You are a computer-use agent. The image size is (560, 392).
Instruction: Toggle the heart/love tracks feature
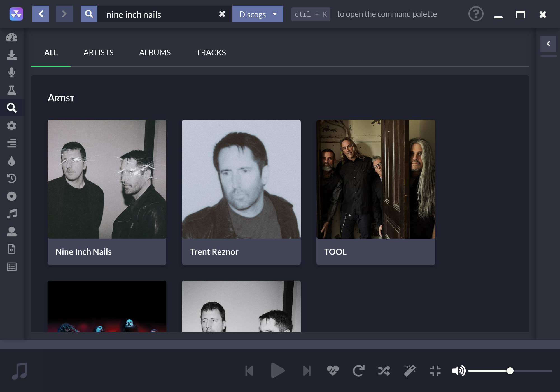click(x=333, y=371)
